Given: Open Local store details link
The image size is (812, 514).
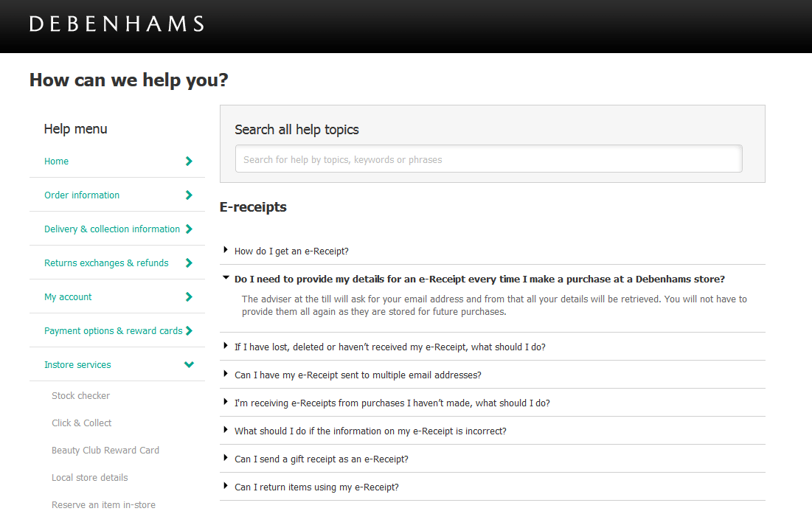Looking at the screenshot, I should [x=89, y=477].
